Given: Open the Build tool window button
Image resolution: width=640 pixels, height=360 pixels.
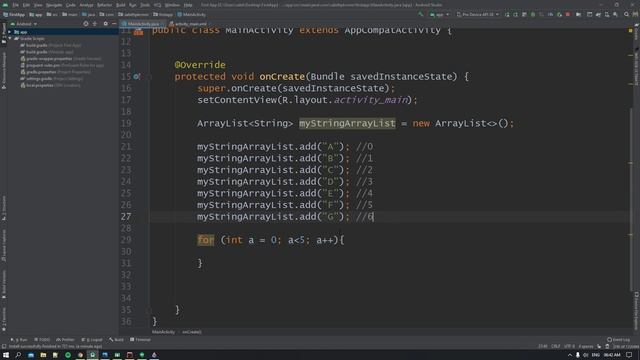Looking at the screenshot, I should 116,340.
